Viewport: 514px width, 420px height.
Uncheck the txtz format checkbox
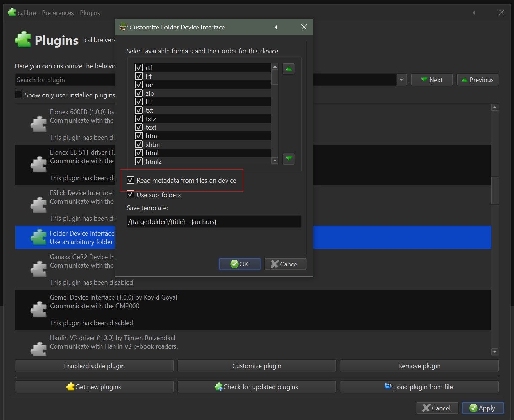coord(139,119)
